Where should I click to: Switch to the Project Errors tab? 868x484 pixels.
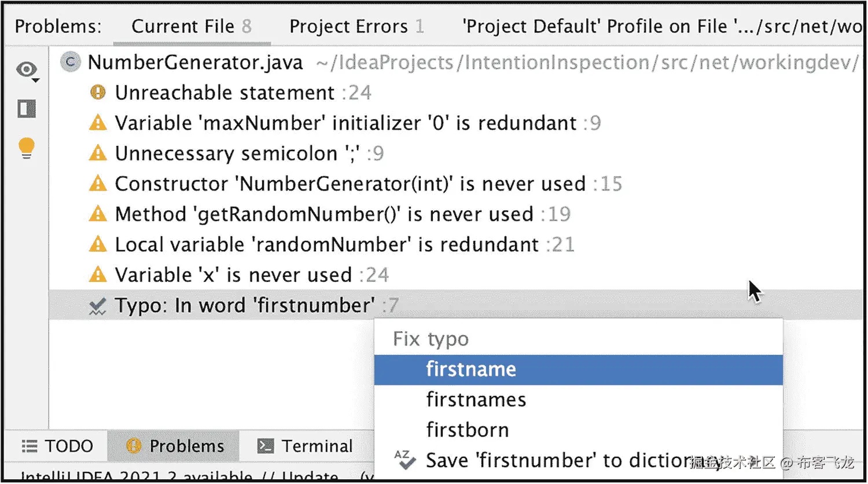(x=356, y=27)
